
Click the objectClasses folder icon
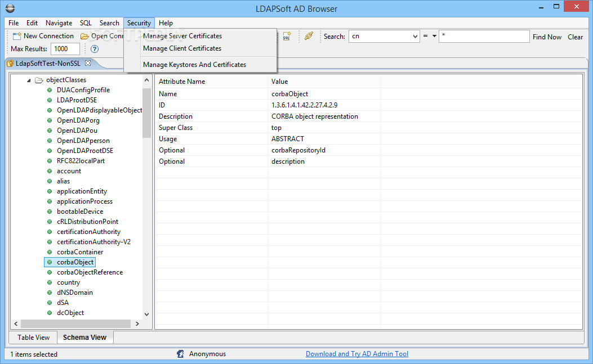point(39,80)
